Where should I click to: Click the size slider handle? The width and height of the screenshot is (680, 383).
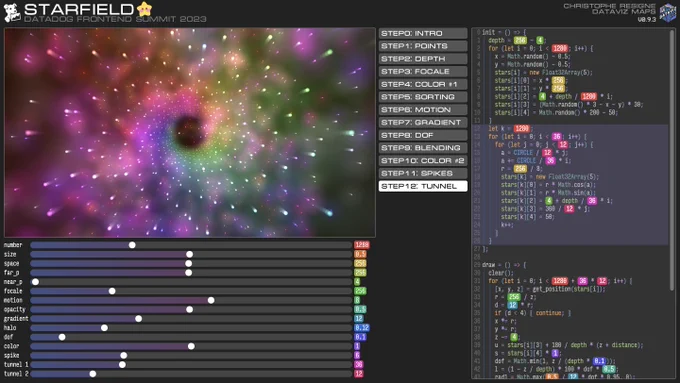tap(190, 254)
